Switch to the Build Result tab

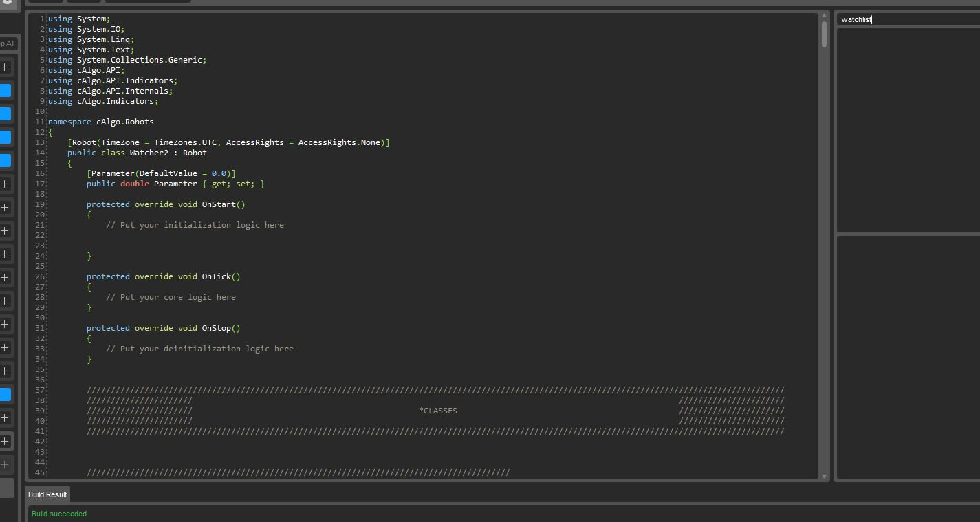(47, 494)
